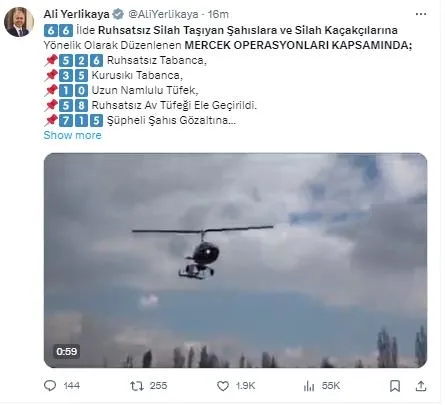Screen dimensions: 445x405
Task: Click the 144 replies count
Action: [72, 386]
